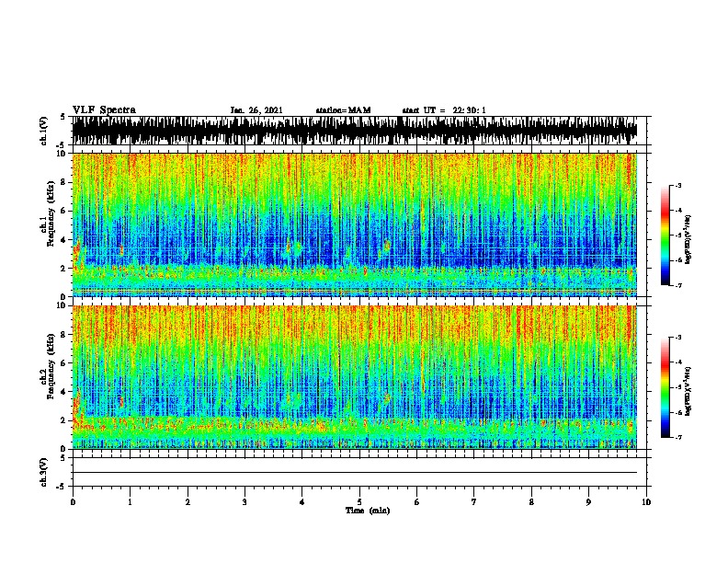This screenshot has width=728, height=563.
Task: Click time axis tick label "5"
Action: 359,502
